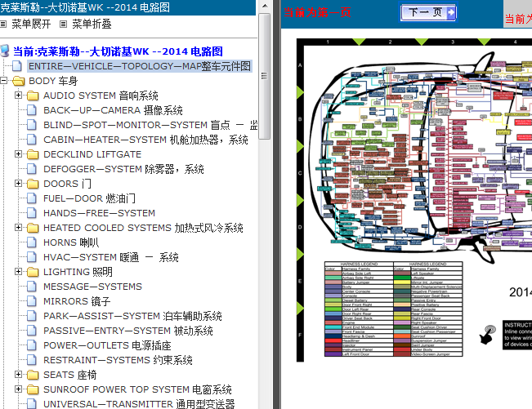532x409 pixels.
Task: Click the FUEL—DOOR document icon
Action: click(32, 198)
